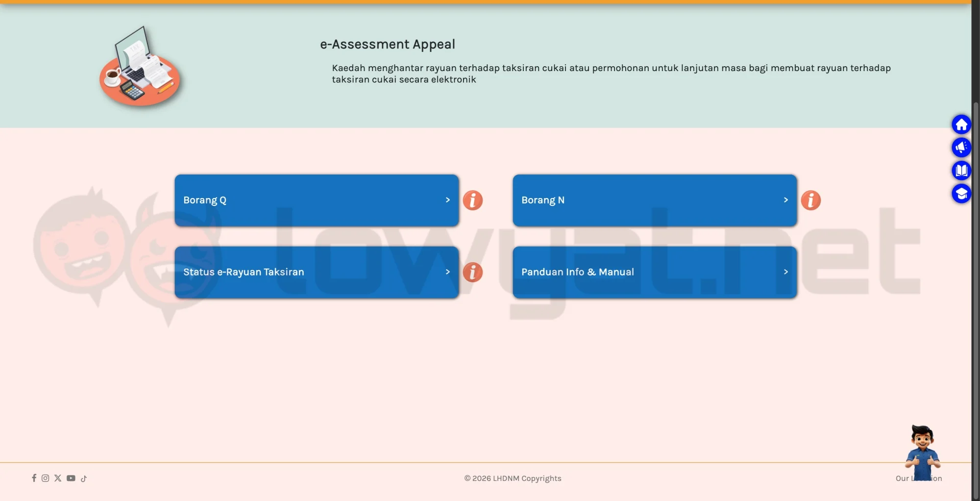
Task: Open the graduation cap icon
Action: pos(961,193)
